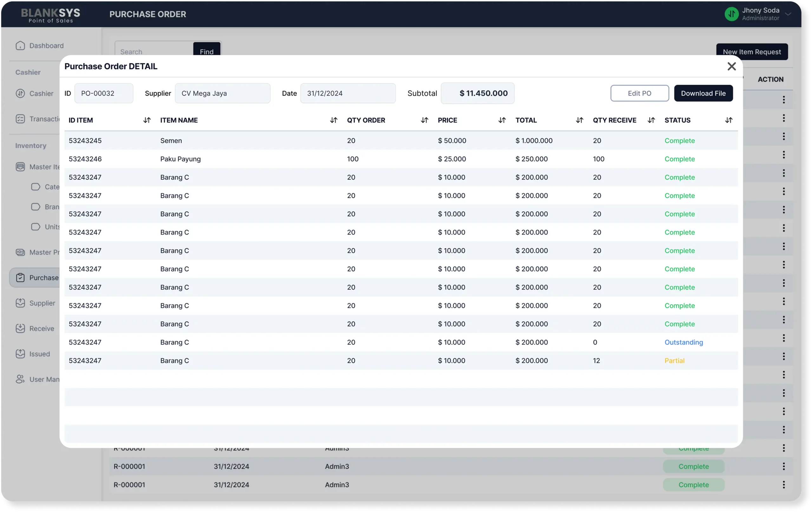Screen dimensions: 812x512
Task: Click the PO-00032 ID field
Action: 103,94
